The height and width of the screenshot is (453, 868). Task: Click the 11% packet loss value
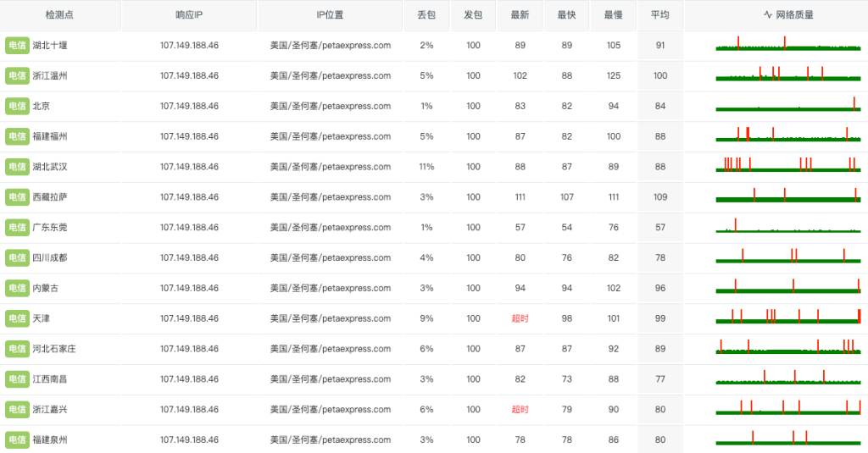click(x=426, y=167)
